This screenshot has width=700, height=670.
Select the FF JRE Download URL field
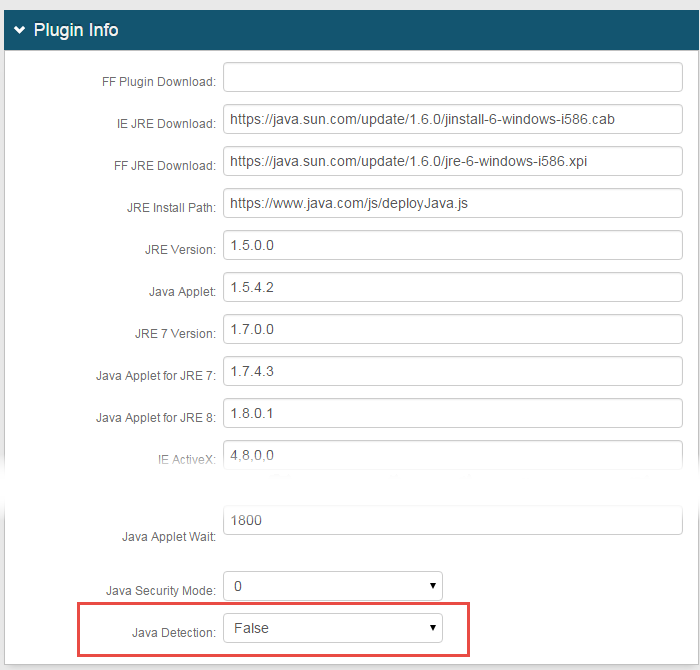click(x=452, y=161)
